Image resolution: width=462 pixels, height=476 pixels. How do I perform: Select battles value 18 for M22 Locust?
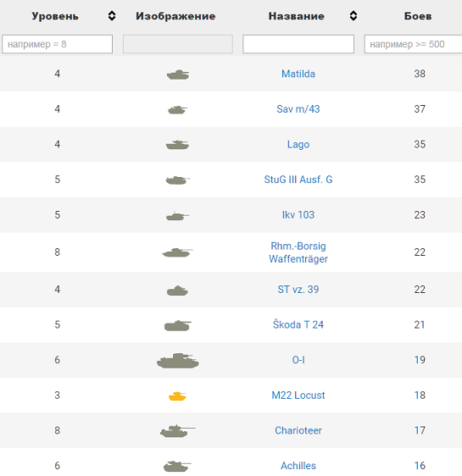pyautogui.click(x=420, y=396)
